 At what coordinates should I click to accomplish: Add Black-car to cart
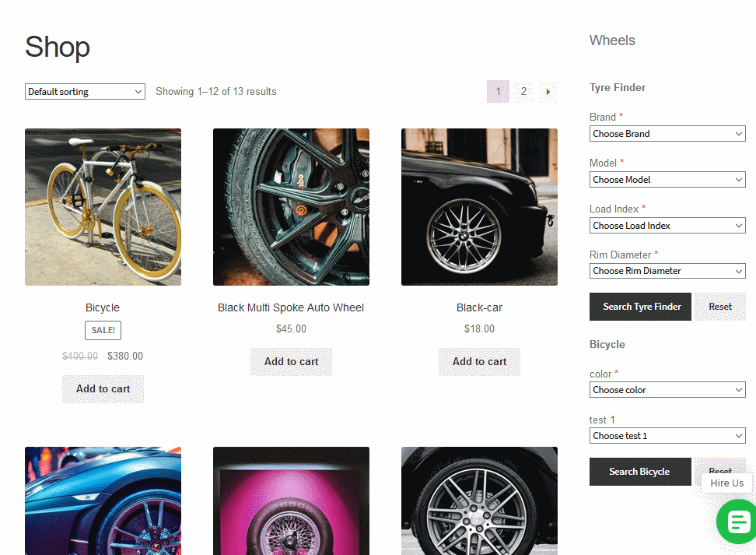479,361
